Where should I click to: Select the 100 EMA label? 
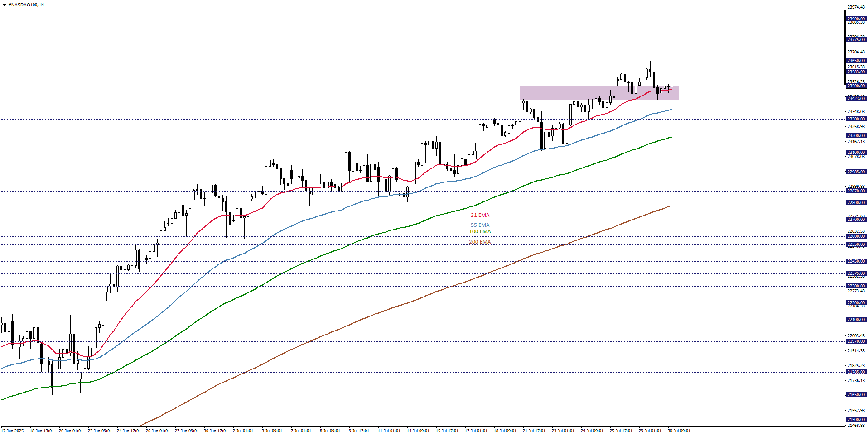click(480, 231)
